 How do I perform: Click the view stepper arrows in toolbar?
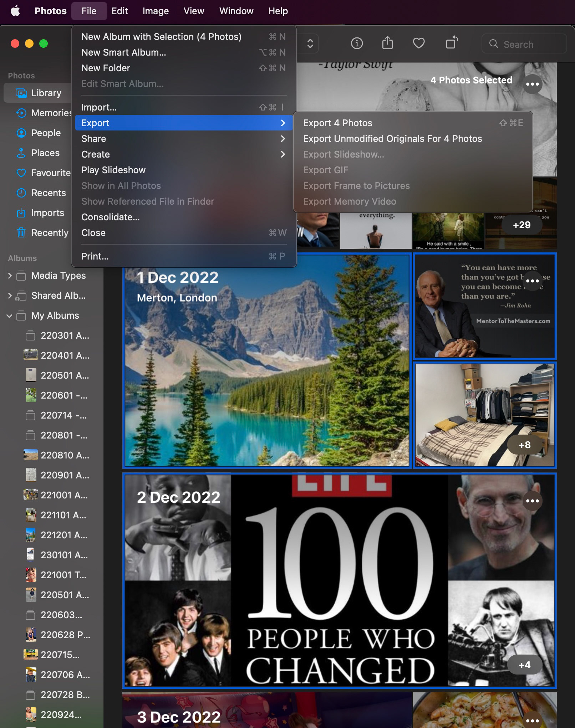310,43
